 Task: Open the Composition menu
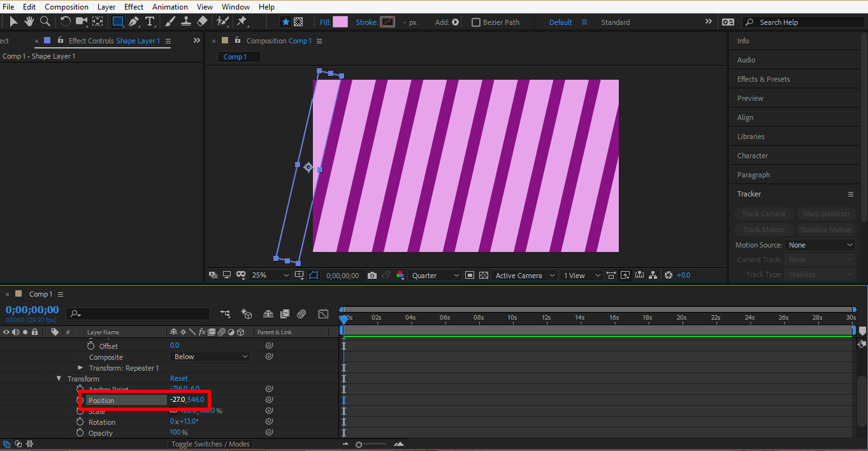(66, 7)
